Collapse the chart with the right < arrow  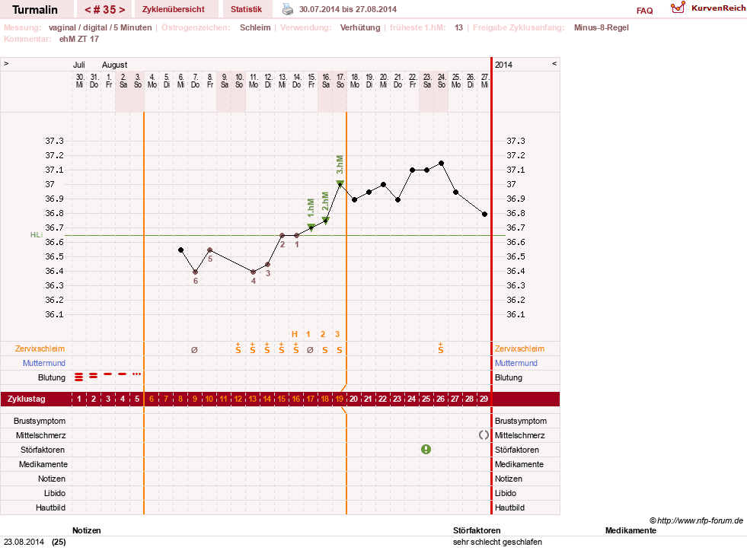[x=554, y=63]
